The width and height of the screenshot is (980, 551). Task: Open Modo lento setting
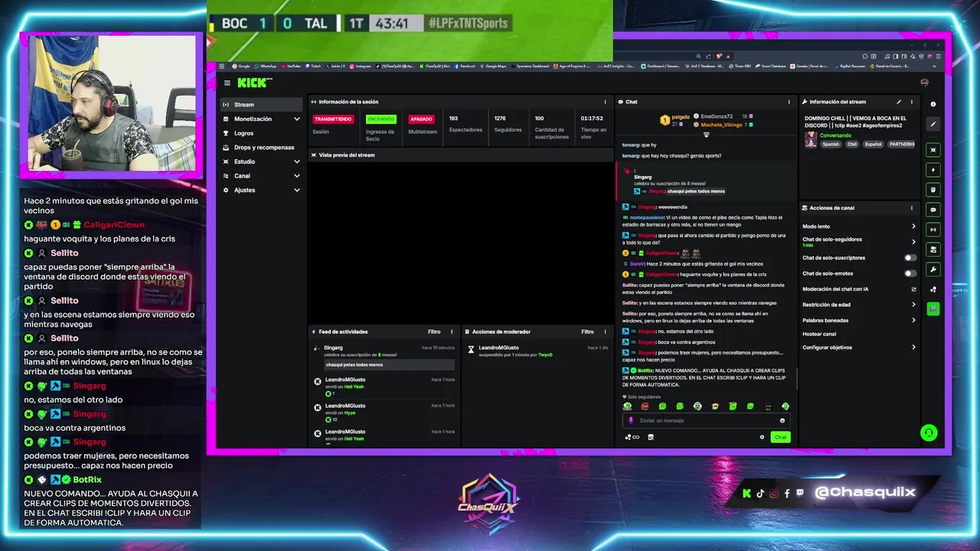click(859, 227)
